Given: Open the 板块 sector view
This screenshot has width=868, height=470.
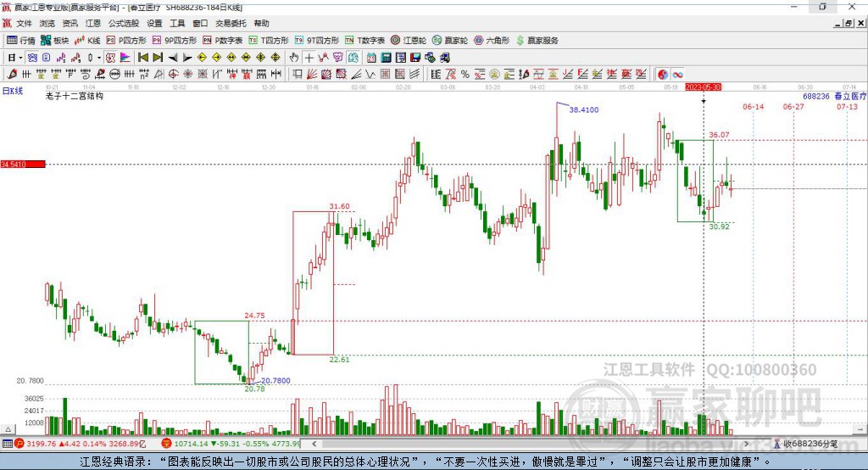Looking at the screenshot, I should coord(55,41).
